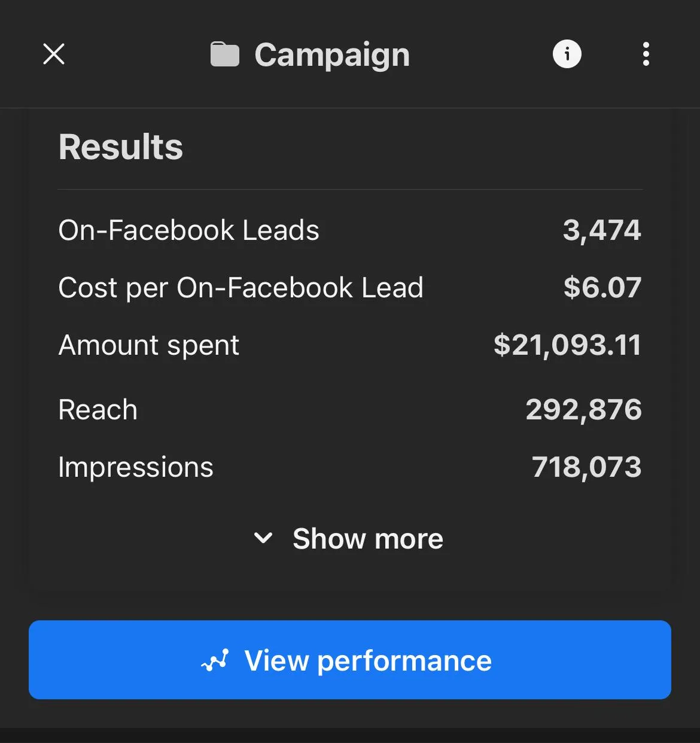Screen dimensions: 700x743
Task: Click the View performance button
Action: [x=350, y=660]
